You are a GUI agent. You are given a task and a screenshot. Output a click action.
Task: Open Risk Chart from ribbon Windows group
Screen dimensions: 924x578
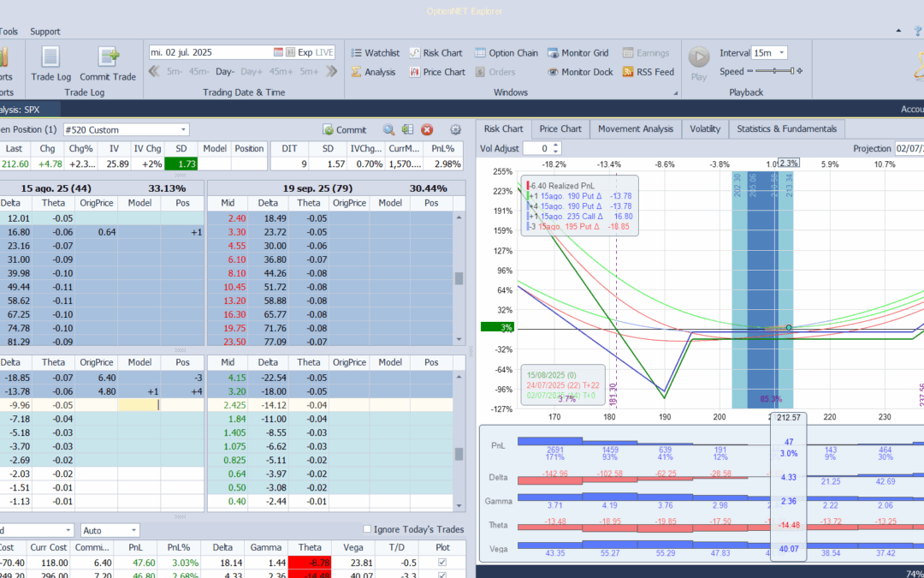pos(436,52)
